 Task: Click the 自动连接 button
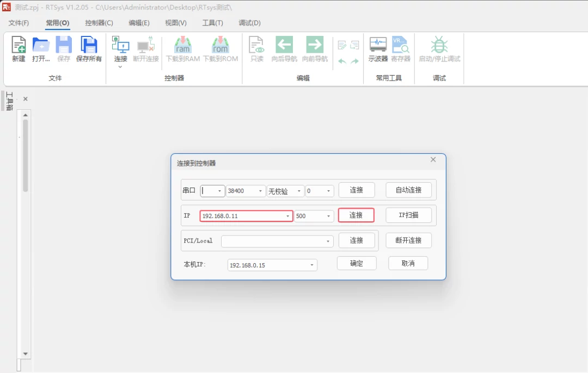pos(408,190)
